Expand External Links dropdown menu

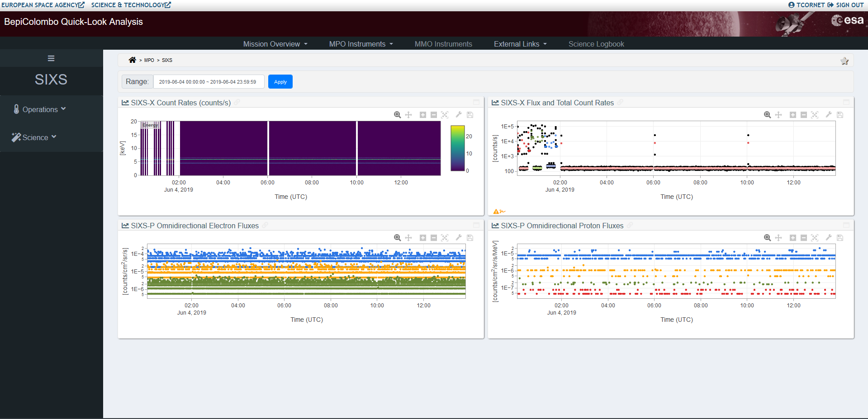click(x=520, y=44)
